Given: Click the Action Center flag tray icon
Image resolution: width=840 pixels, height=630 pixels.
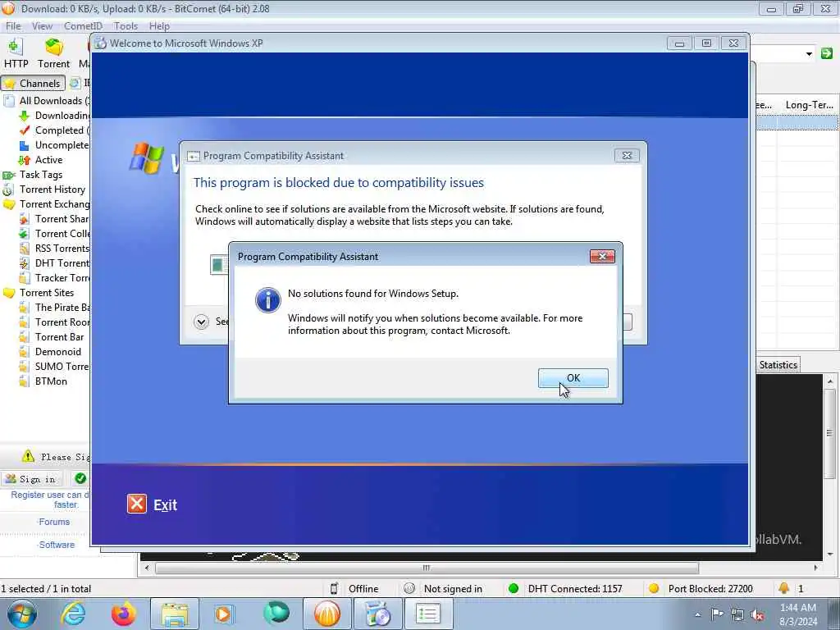Looking at the screenshot, I should tap(717, 614).
